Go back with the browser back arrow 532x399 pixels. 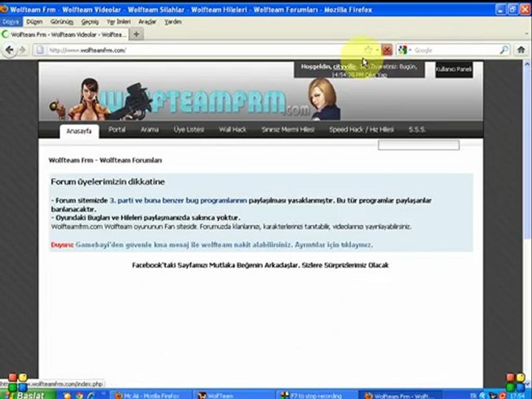(9, 50)
